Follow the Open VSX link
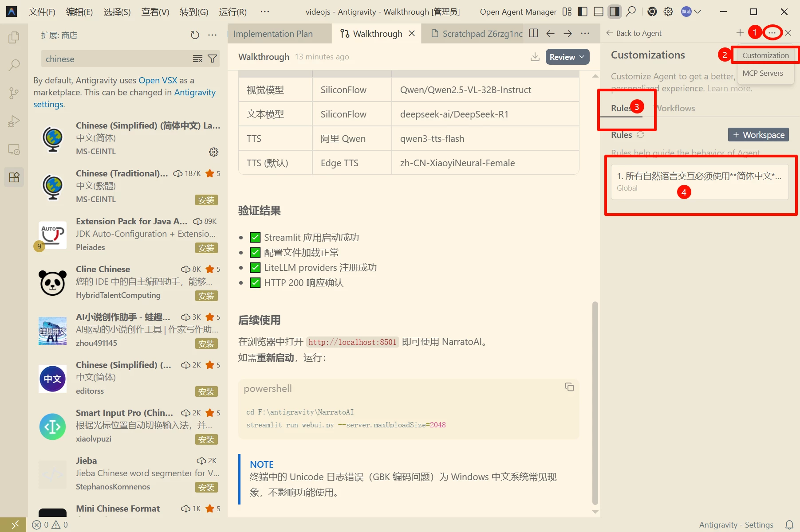800x532 pixels. click(158, 80)
